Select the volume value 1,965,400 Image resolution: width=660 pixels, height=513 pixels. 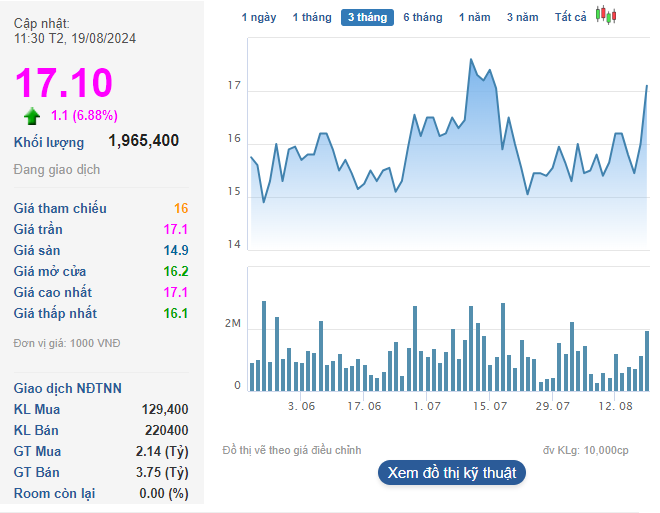pos(143,141)
